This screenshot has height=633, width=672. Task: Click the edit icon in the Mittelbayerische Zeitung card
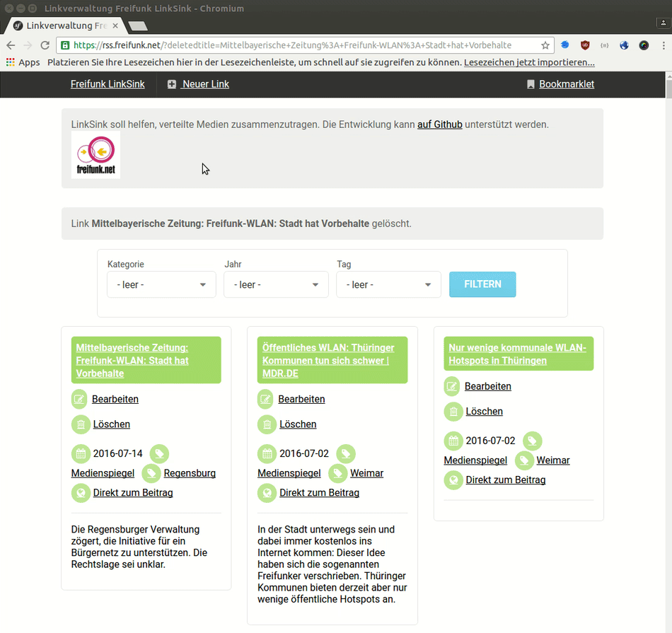[81, 399]
